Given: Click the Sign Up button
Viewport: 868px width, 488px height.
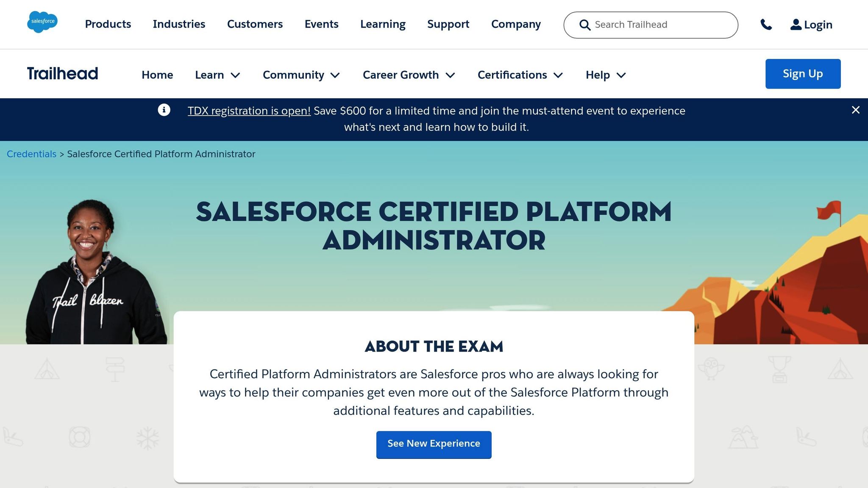Looking at the screenshot, I should coord(802,73).
